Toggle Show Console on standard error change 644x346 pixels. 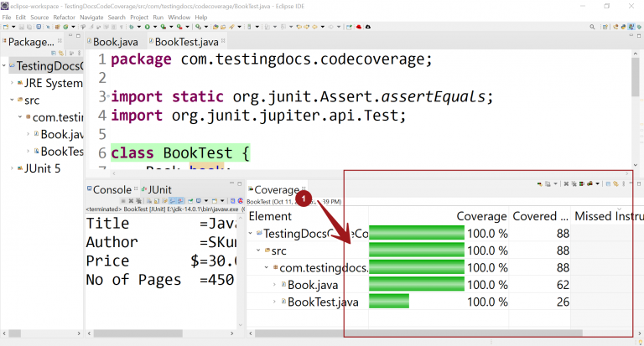[x=180, y=201]
